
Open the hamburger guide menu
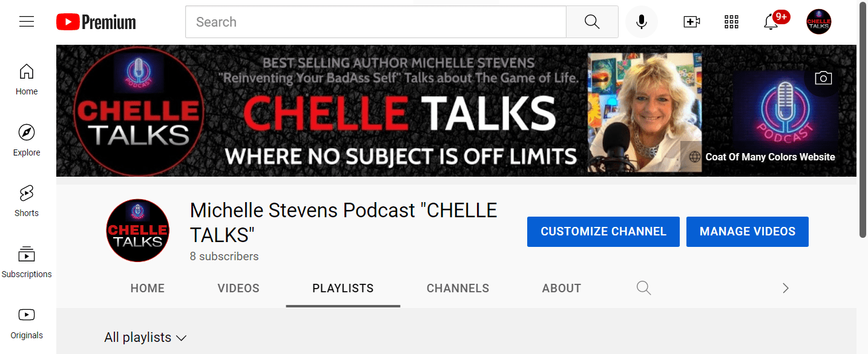point(27,22)
